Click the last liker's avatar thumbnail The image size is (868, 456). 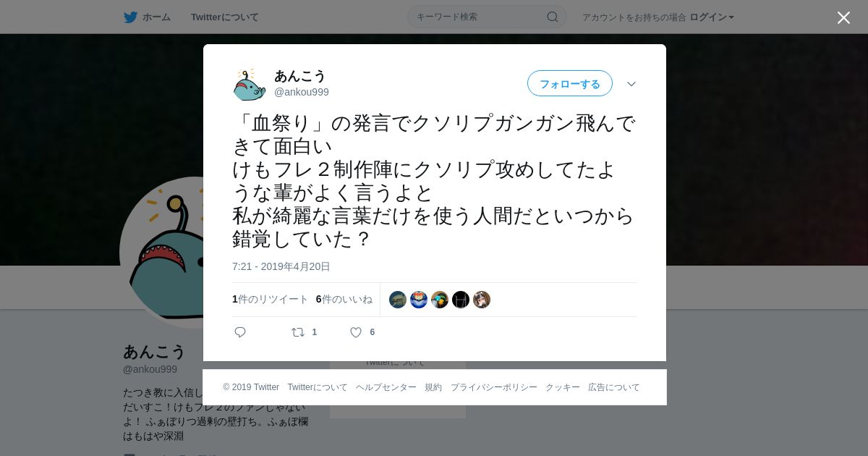[482, 300]
